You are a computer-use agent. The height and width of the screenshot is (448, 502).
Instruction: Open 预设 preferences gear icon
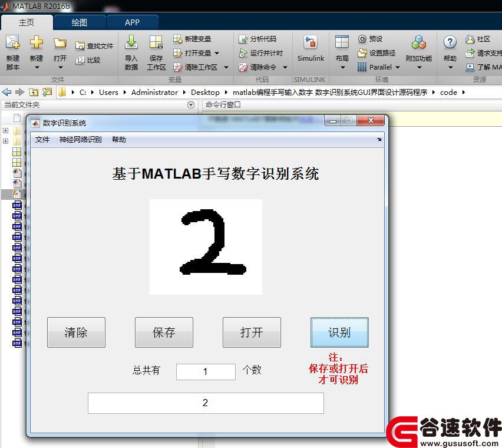(362, 39)
